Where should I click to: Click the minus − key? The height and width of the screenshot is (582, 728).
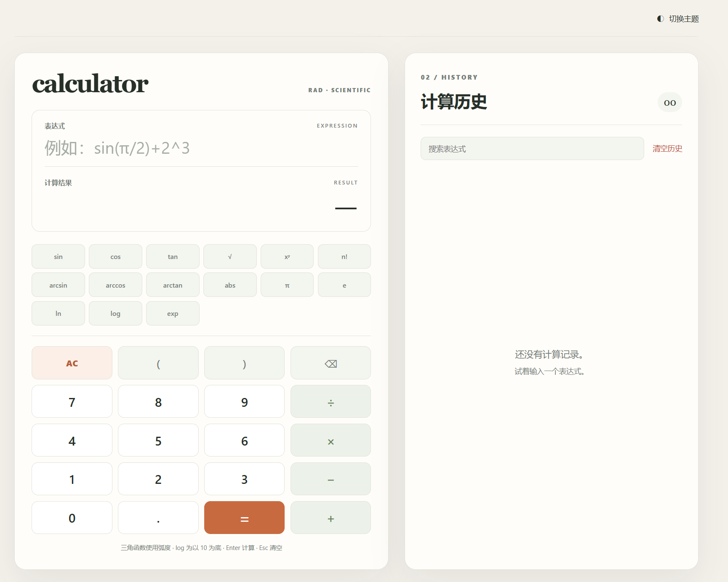(x=331, y=479)
